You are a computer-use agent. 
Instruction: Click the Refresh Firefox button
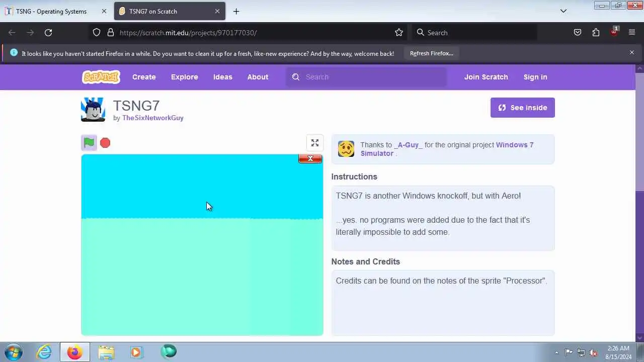(x=432, y=53)
